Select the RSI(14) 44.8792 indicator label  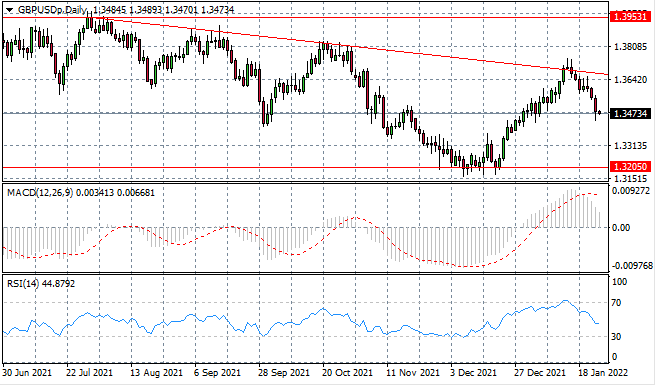coord(41,284)
